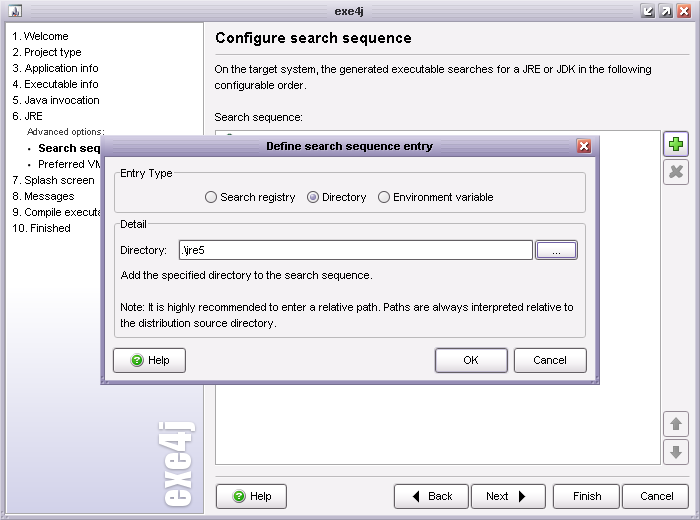Click the exe4j title bar app icon
Image resolution: width=700 pixels, height=520 pixels.
(x=15, y=11)
